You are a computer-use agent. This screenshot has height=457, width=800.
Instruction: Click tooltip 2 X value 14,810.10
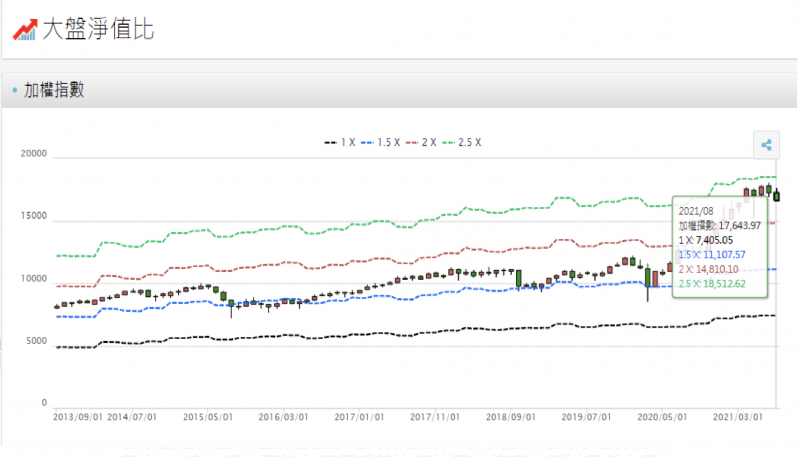717,269
